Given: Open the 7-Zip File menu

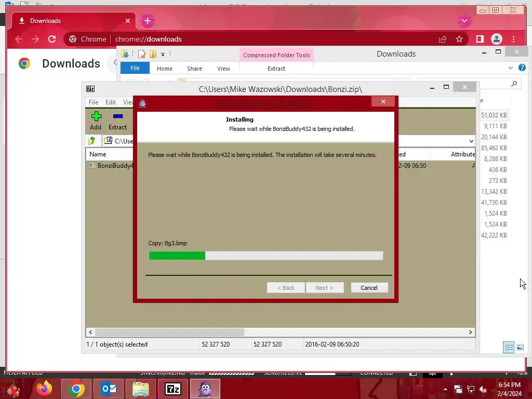Looking at the screenshot, I should pyautogui.click(x=94, y=102).
